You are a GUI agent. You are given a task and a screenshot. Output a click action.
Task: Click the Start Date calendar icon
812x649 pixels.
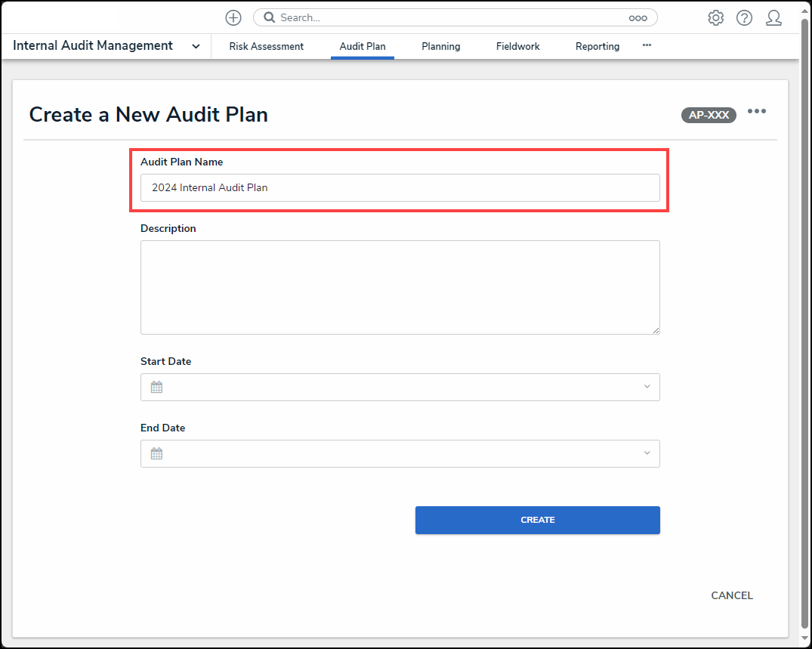[156, 388]
